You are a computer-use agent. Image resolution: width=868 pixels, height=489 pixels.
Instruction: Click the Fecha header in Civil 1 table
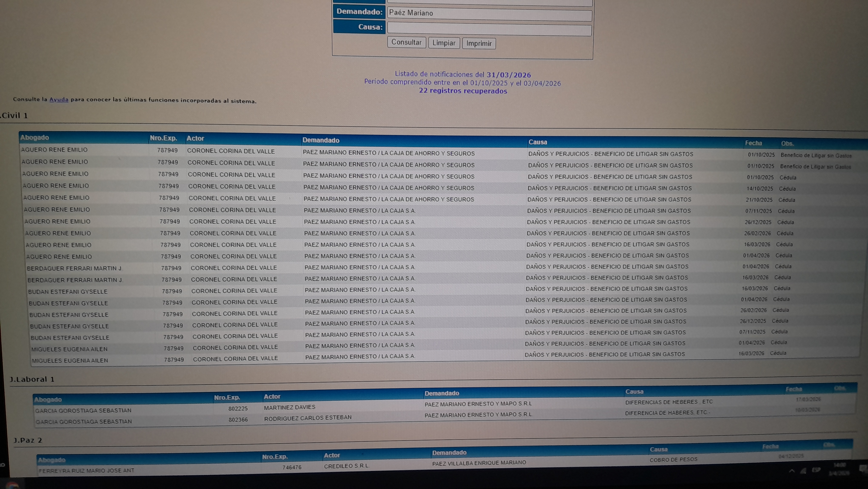pos(753,143)
